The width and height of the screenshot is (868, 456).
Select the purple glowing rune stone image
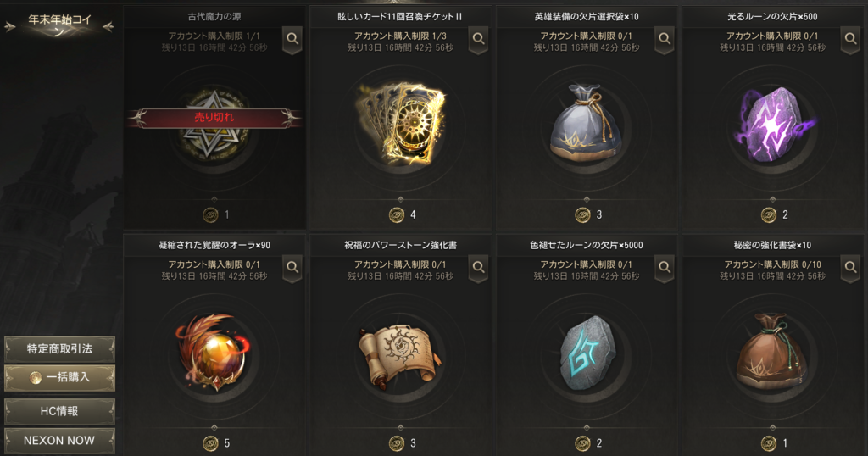pos(773,125)
